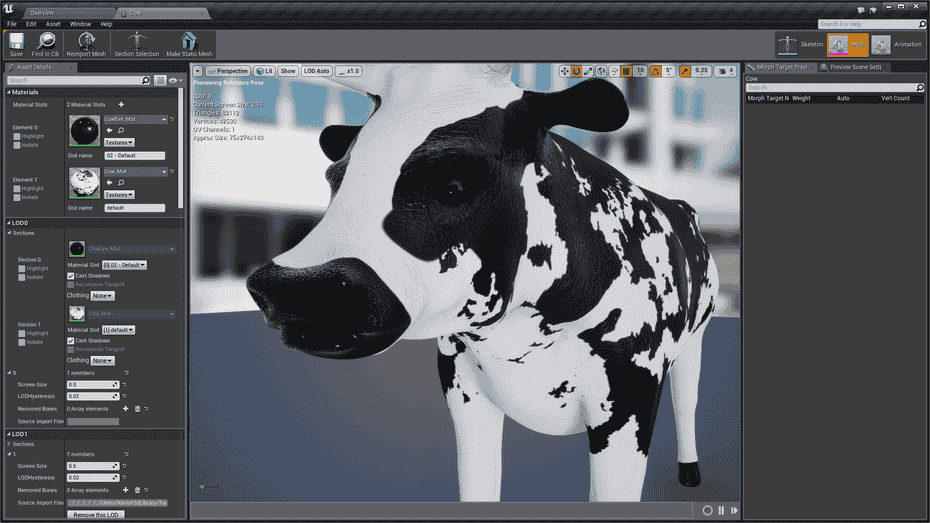930x523 pixels.
Task: Enable Highlight for Element 1
Action: click(x=17, y=189)
